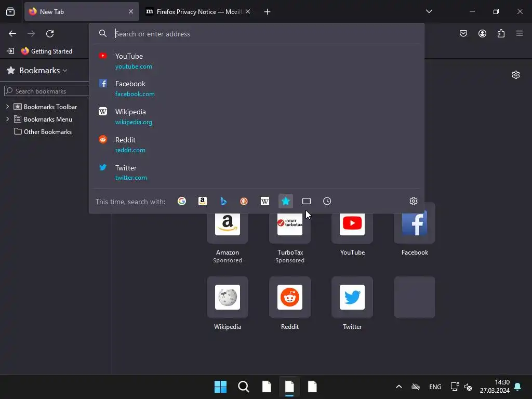Search with Bing this time
Viewport: 532px width, 399px height.
pos(223,201)
